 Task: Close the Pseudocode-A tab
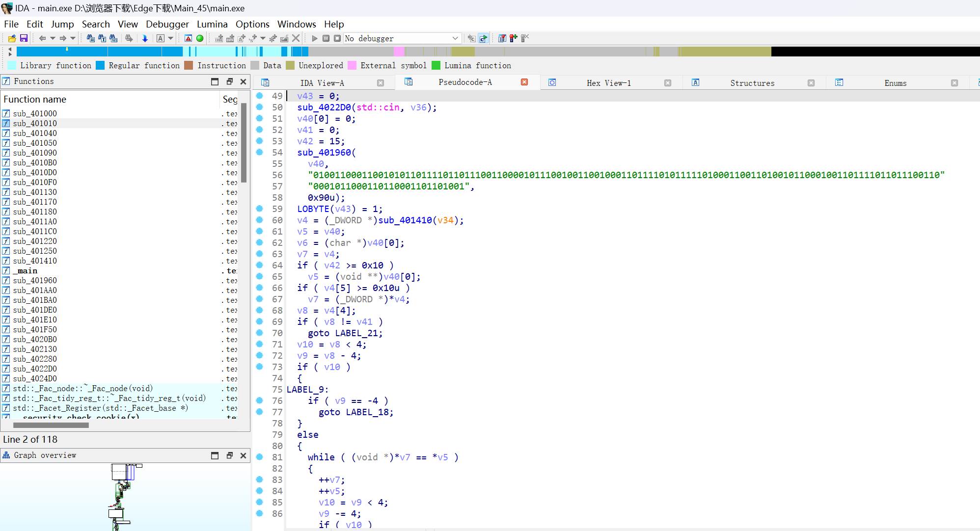524,82
